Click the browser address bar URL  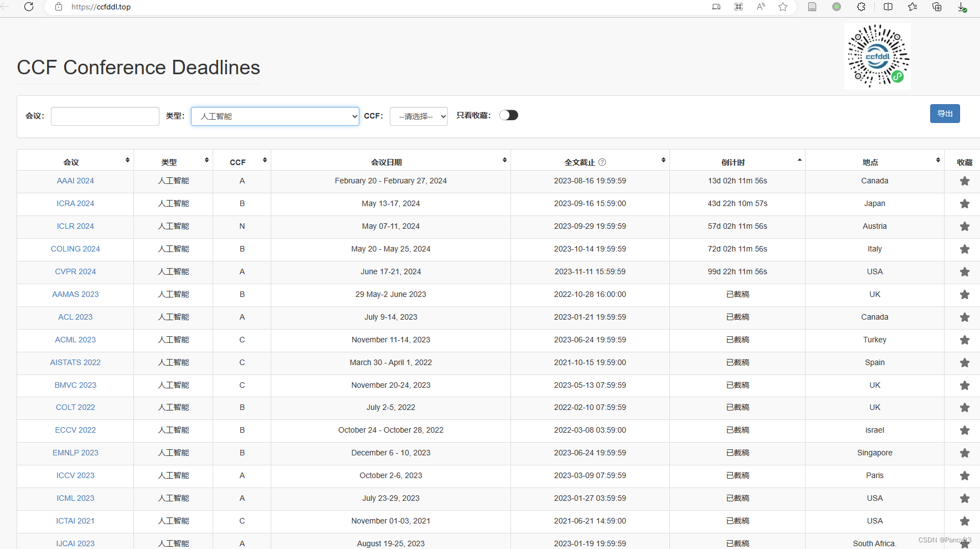pyautogui.click(x=101, y=7)
